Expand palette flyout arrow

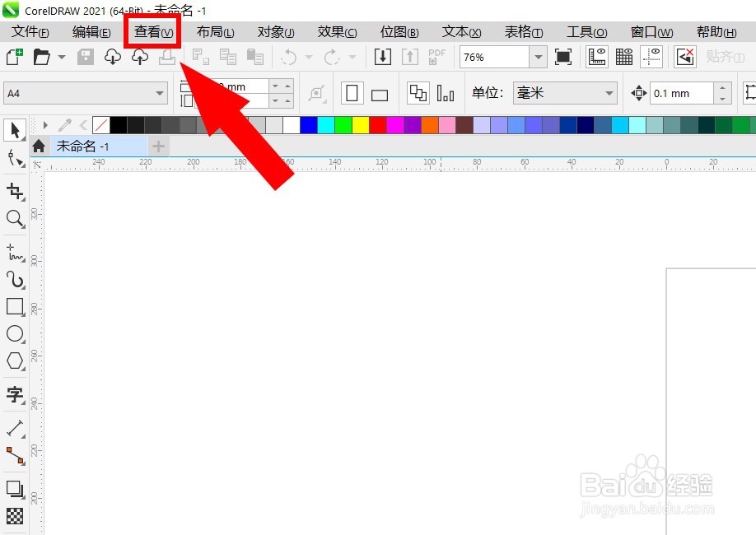point(45,125)
